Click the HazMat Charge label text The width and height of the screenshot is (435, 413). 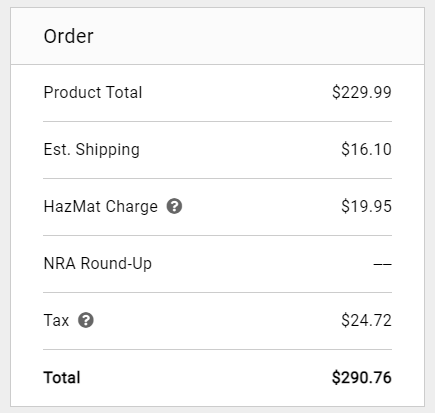(101, 206)
